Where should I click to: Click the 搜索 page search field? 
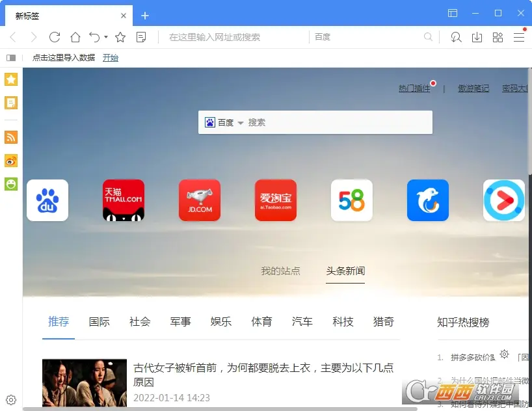[x=338, y=122]
